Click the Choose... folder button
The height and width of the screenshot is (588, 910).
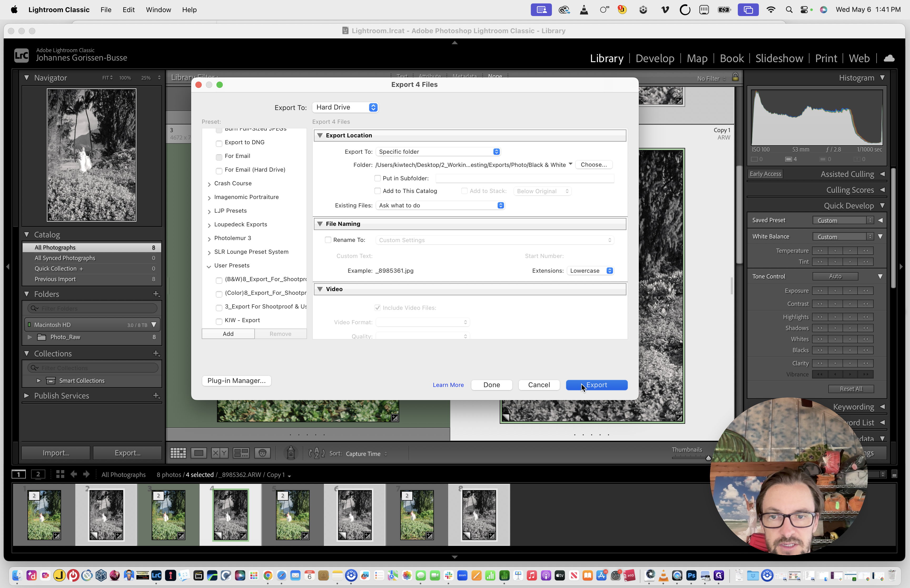[594, 165]
